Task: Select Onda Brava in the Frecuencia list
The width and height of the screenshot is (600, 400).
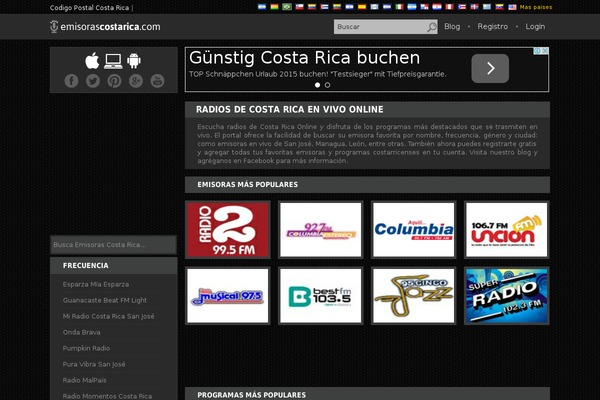Action: coord(81,332)
